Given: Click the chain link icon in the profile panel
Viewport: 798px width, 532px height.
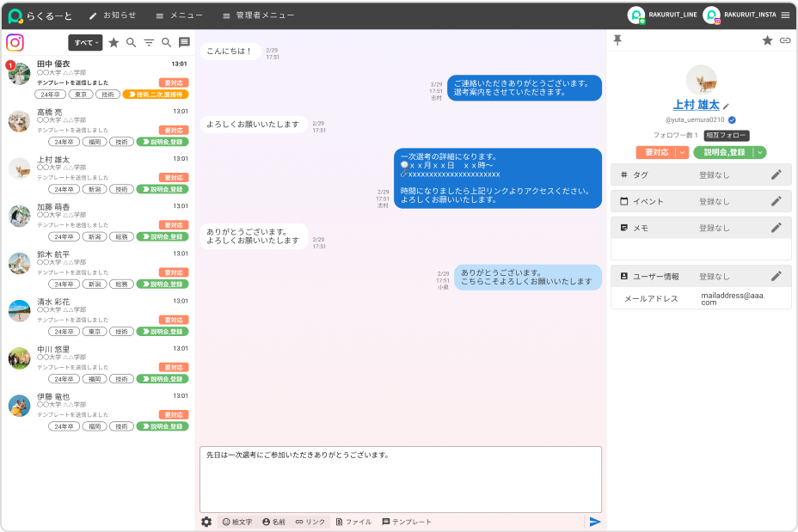Looking at the screenshot, I should point(784,40).
